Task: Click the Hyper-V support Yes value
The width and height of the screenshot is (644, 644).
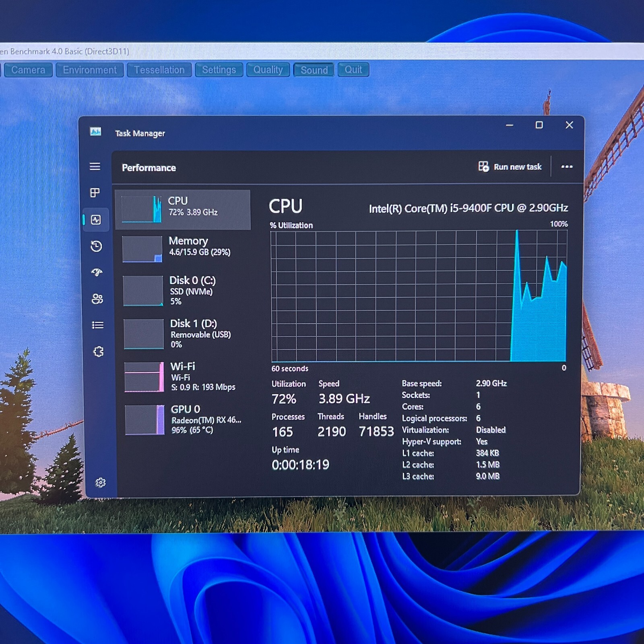Action: pos(481,442)
